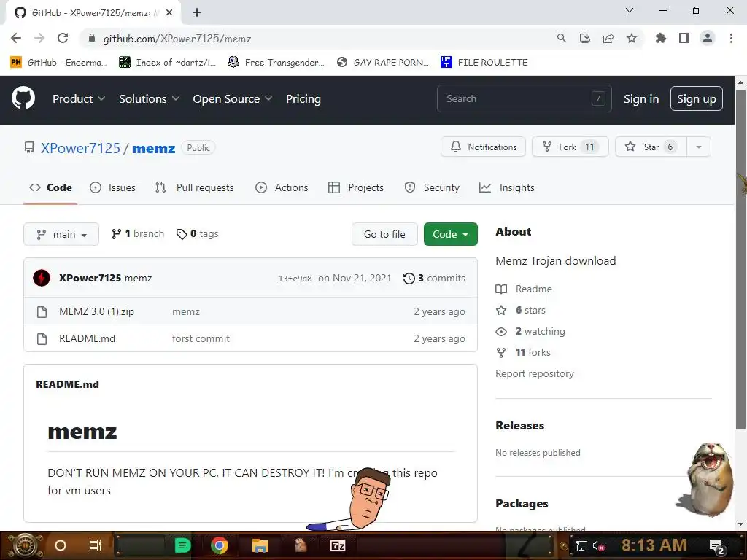This screenshot has width=747, height=560.
Task: Expand the Open Source menu
Action: click(233, 98)
